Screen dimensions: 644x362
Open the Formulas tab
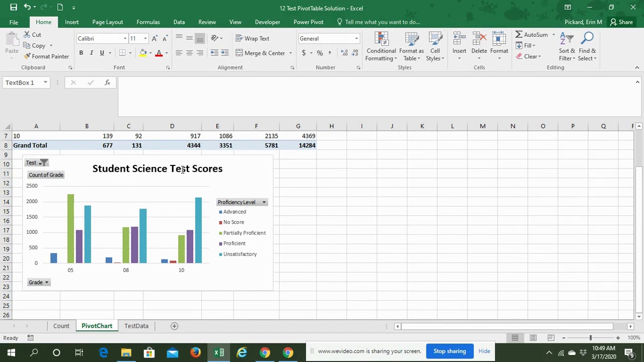(x=148, y=22)
